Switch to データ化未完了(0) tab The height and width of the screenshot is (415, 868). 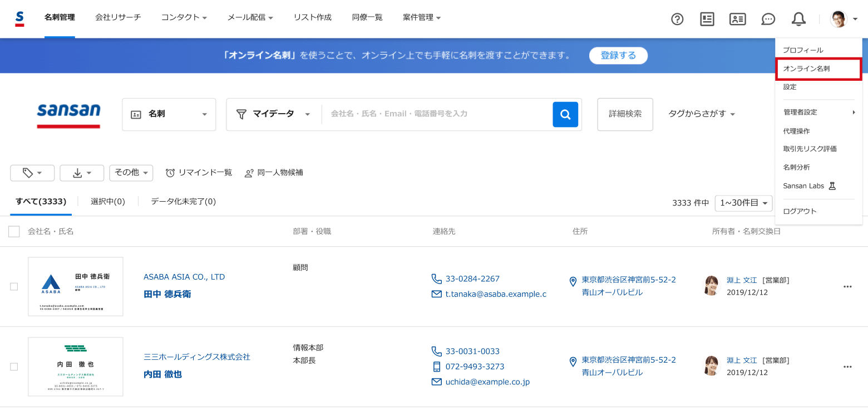184,202
